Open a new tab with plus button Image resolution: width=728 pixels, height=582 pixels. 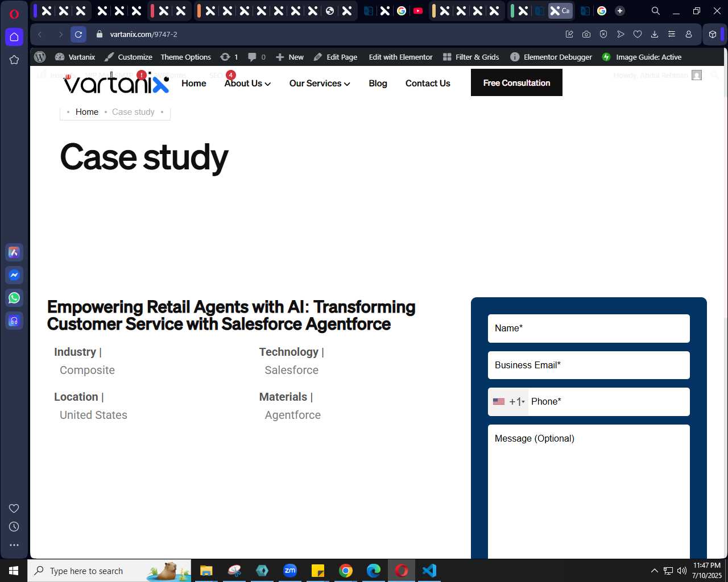click(620, 11)
